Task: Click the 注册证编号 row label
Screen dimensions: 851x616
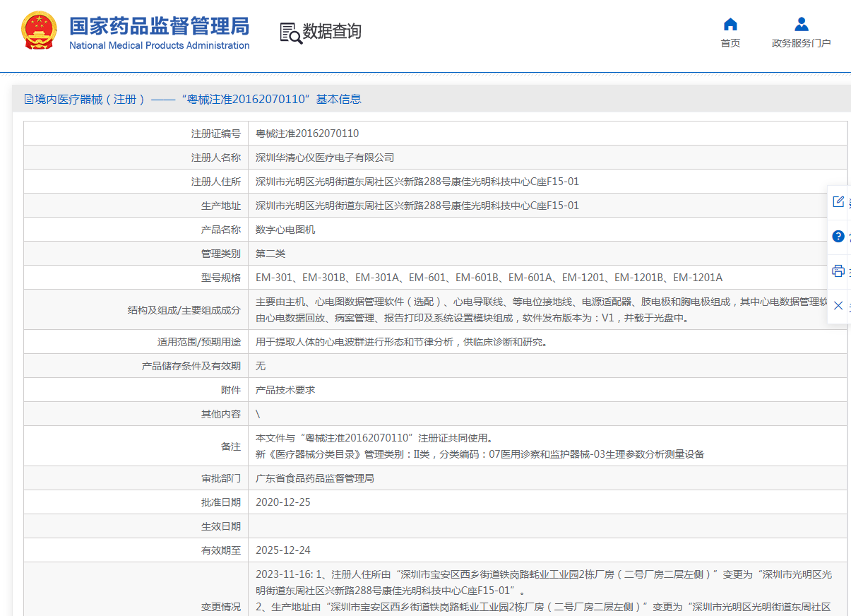Action: click(216, 134)
